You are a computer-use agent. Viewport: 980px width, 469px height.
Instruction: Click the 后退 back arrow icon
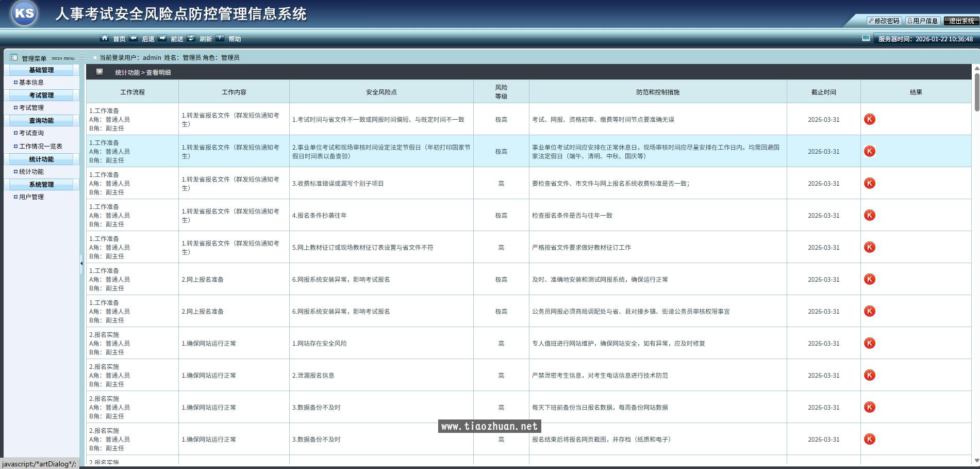[134, 38]
